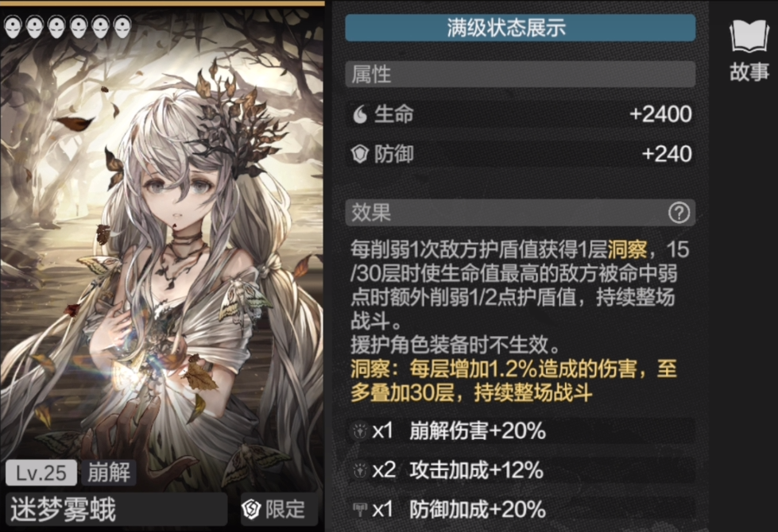Click the x1 崩解伤害 set bonus icon
778x532 pixels.
(x=359, y=430)
